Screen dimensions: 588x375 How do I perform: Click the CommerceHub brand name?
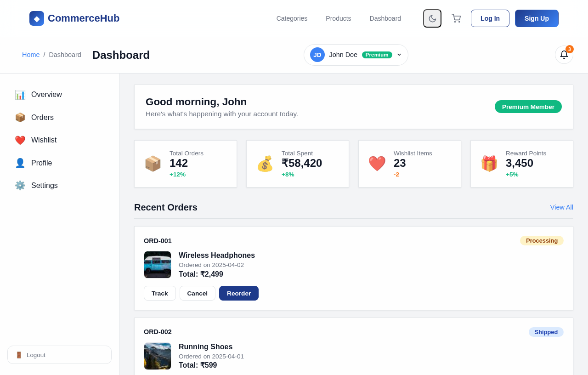(84, 18)
